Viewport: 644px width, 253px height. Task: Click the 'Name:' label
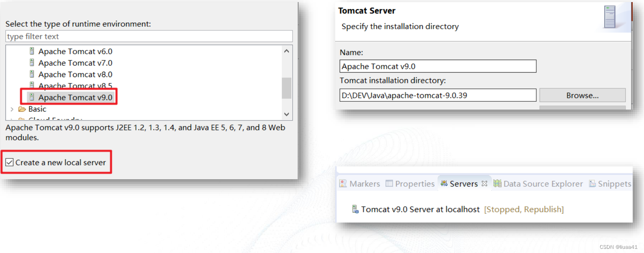pyautogui.click(x=351, y=53)
